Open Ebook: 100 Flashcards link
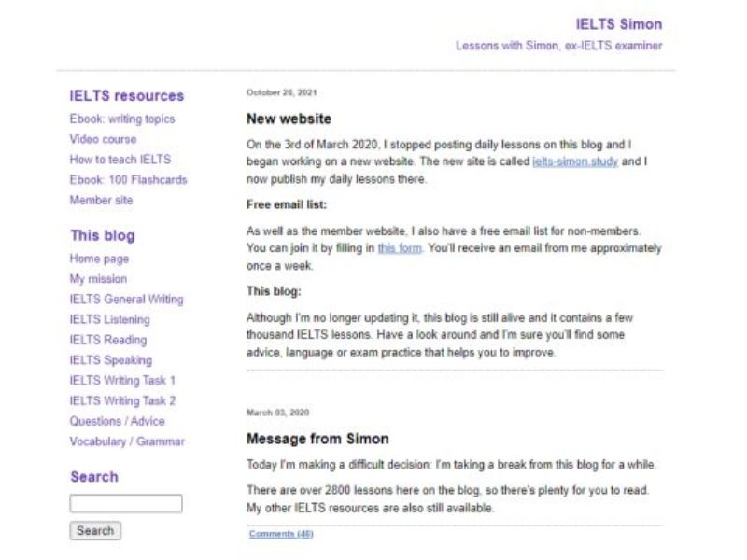Image resolution: width=747 pixels, height=560 pixels. (x=128, y=180)
